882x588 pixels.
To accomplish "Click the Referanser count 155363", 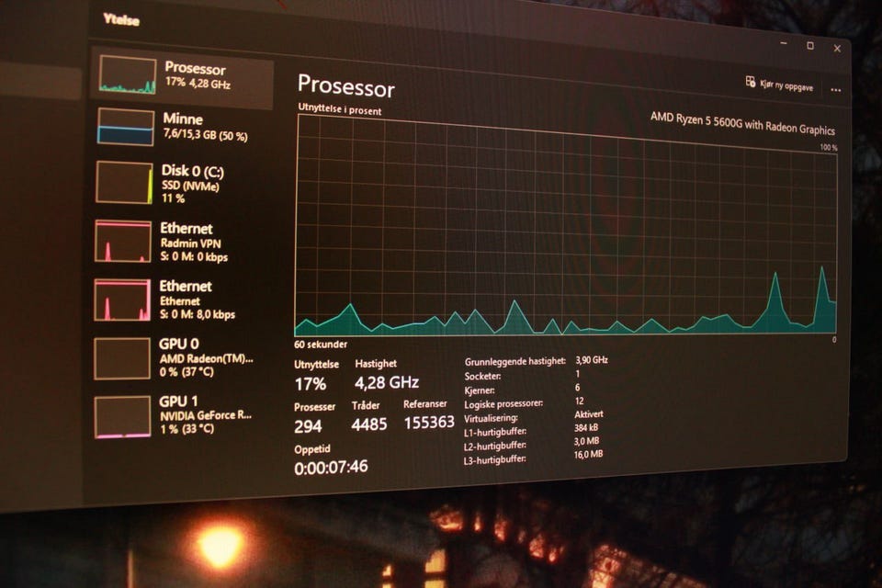I will tap(429, 422).
